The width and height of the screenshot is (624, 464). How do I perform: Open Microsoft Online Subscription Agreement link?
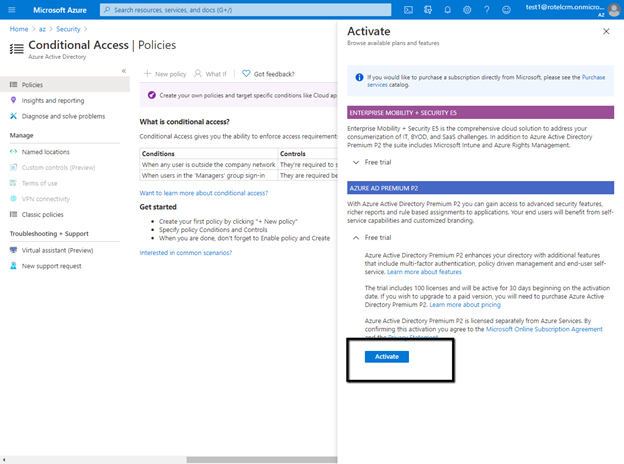544,329
